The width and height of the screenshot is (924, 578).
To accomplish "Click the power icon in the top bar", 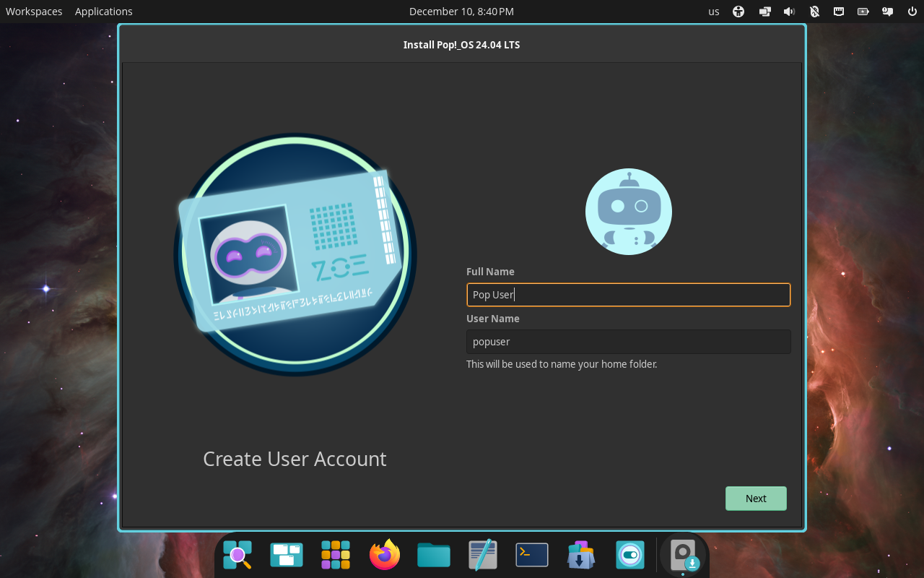I will pos(912,11).
